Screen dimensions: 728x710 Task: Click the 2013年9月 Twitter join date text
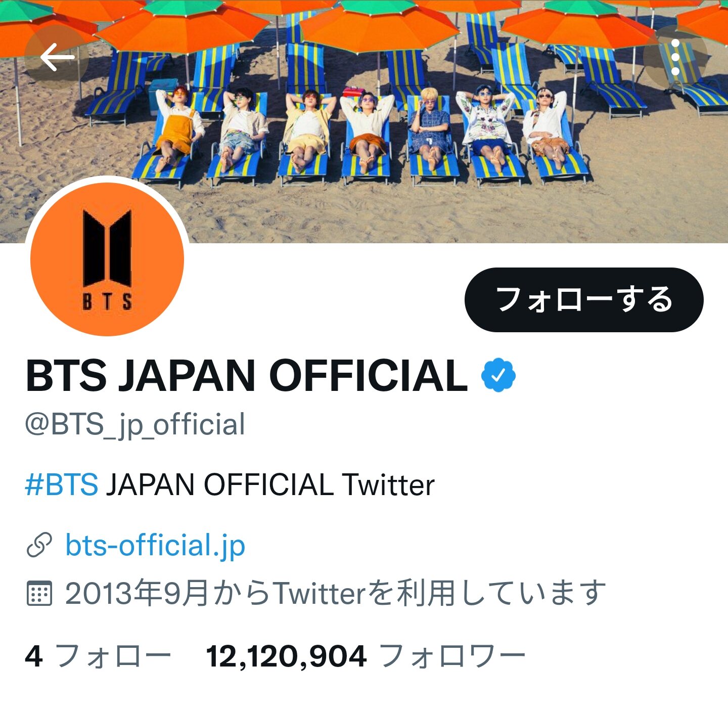pyautogui.click(x=335, y=593)
